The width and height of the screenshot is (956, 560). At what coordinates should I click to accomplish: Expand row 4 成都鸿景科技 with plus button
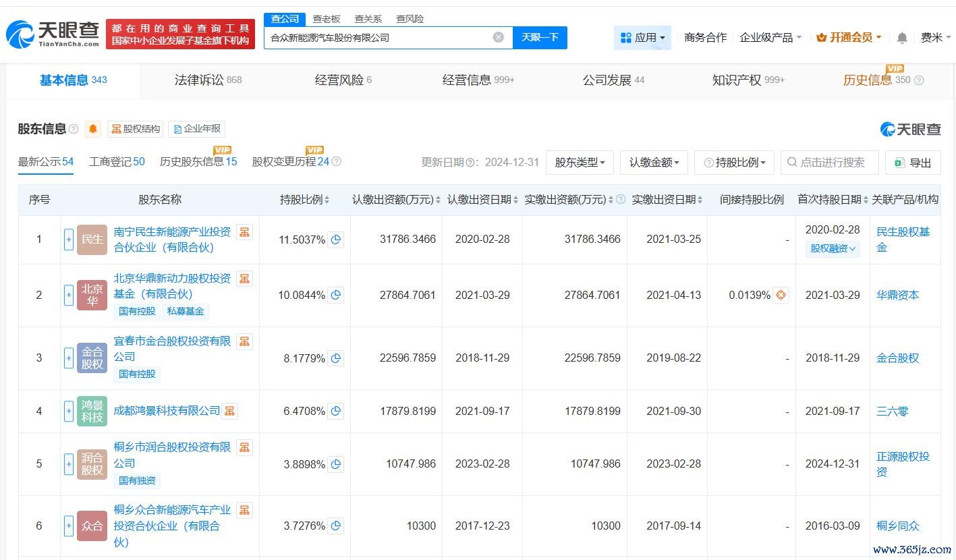pyautogui.click(x=69, y=411)
